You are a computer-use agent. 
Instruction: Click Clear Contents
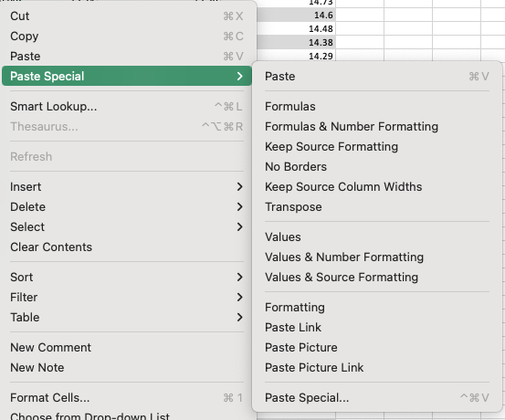click(127, 247)
